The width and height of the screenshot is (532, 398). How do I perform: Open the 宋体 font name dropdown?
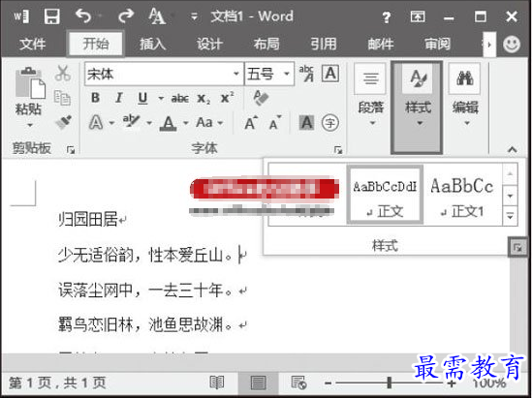tap(236, 74)
